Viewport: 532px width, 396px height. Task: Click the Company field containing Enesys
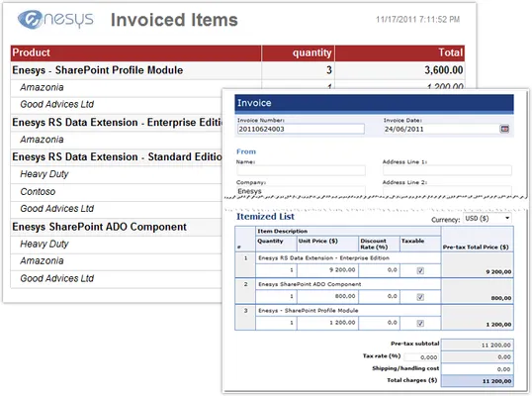click(301, 191)
